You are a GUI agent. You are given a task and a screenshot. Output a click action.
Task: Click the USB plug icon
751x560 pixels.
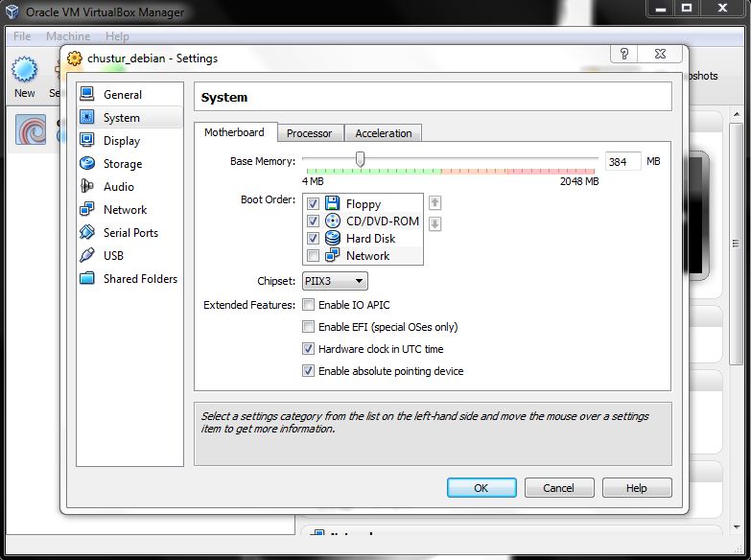87,255
